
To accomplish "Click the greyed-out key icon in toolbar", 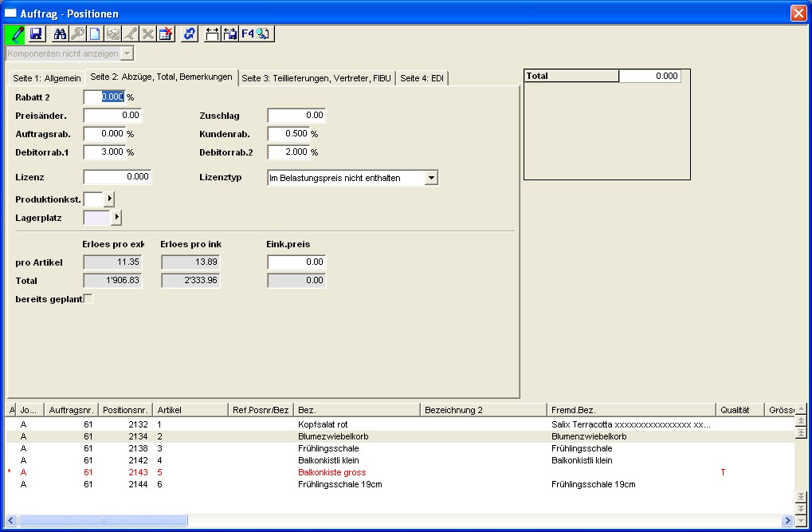I will [x=77, y=34].
